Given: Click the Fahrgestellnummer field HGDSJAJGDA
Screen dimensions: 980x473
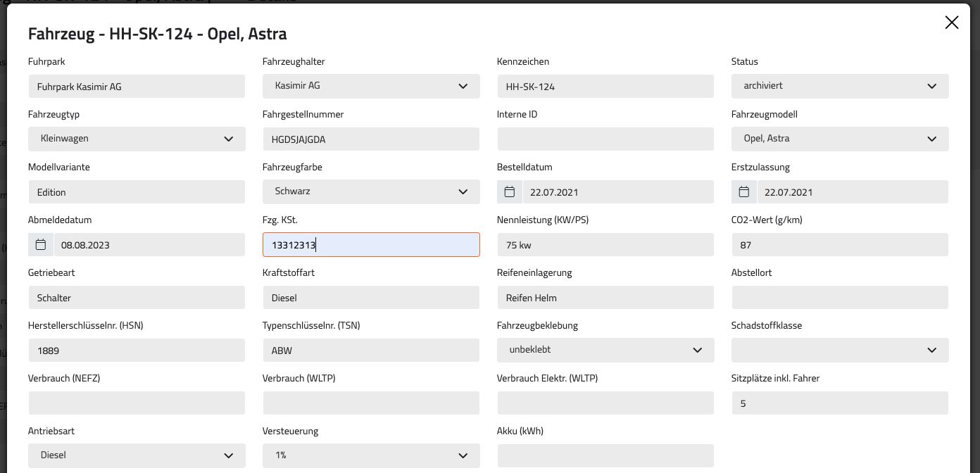Looking at the screenshot, I should click(x=371, y=139).
